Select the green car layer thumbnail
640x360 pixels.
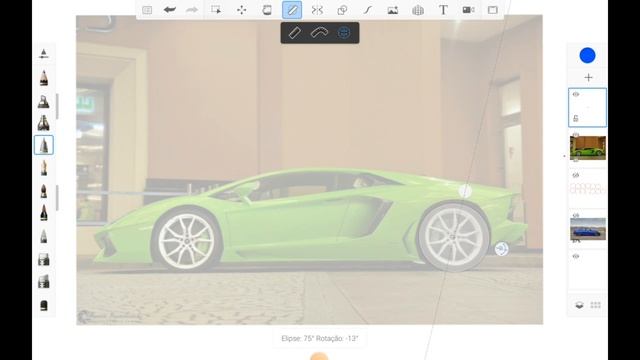click(588, 148)
